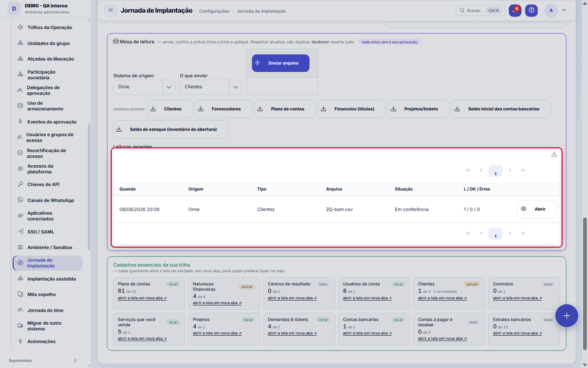Open the Sistema de origem Omie dropdown
The width and height of the screenshot is (588, 368).
point(144,87)
